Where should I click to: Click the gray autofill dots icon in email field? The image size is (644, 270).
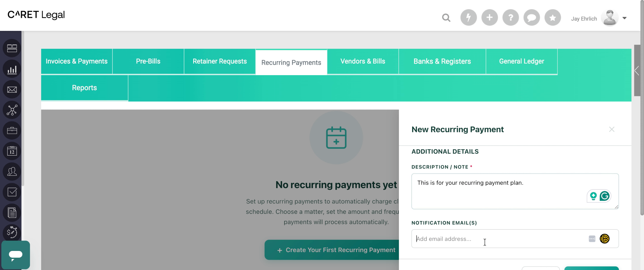(x=592, y=239)
